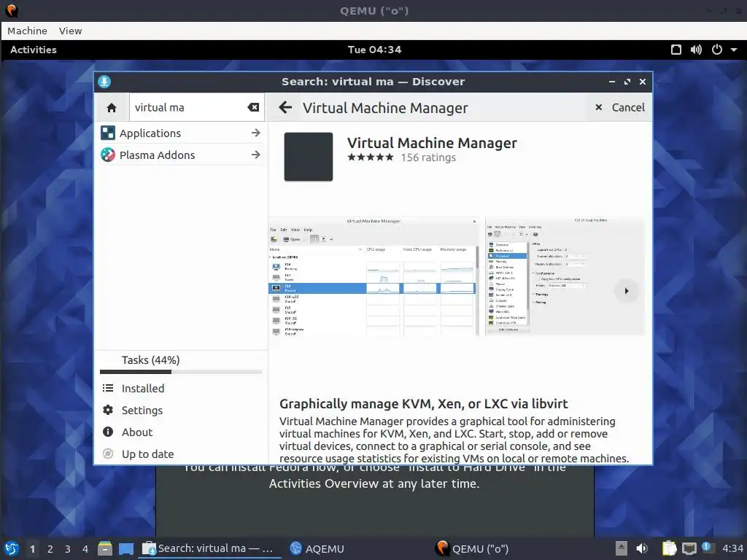
Task: Open the Up to date page
Action: click(181, 454)
